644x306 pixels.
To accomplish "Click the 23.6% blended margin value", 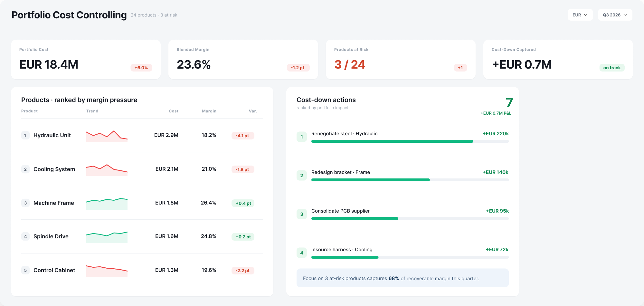I will (x=194, y=65).
